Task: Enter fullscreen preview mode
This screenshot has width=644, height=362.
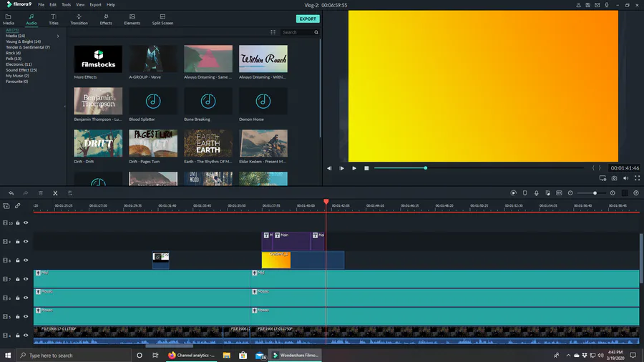Action: pyautogui.click(x=638, y=178)
